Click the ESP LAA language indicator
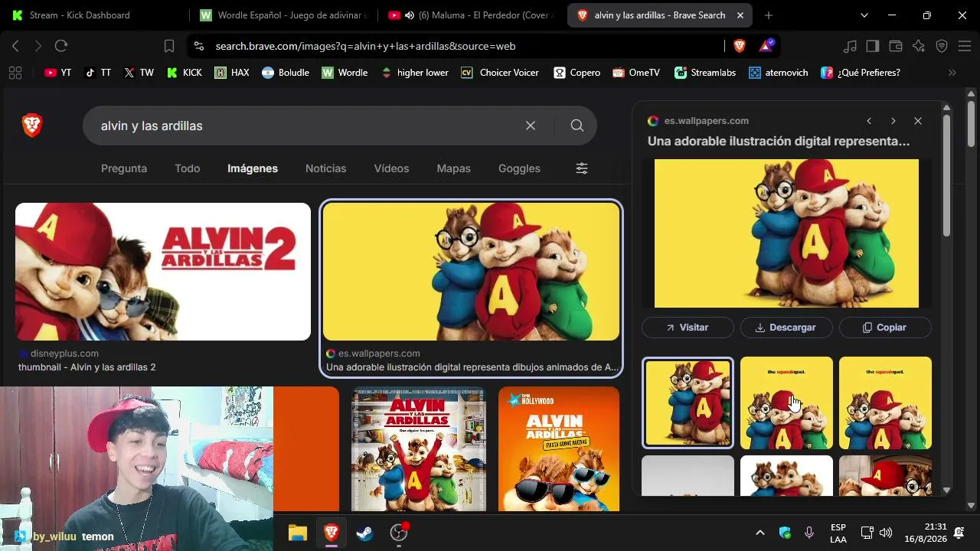 pyautogui.click(x=838, y=533)
